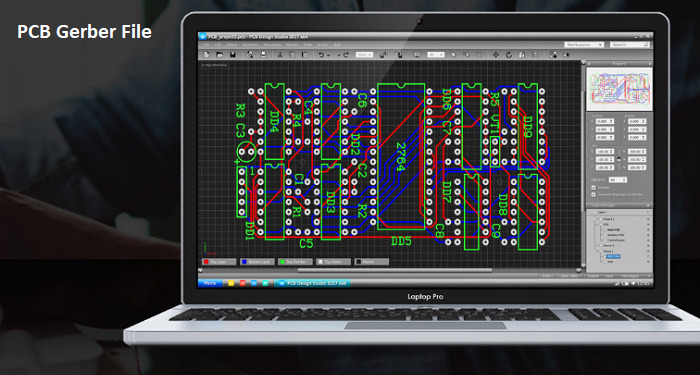Toggle the white Top Solder layer button
Screen dimensions: 700x375
[x=333, y=262]
